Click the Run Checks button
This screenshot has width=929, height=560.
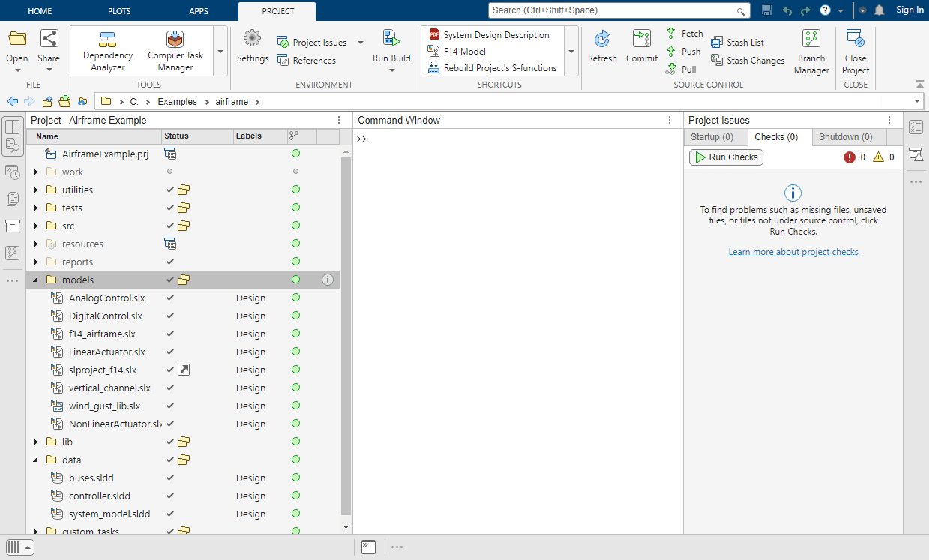[726, 157]
